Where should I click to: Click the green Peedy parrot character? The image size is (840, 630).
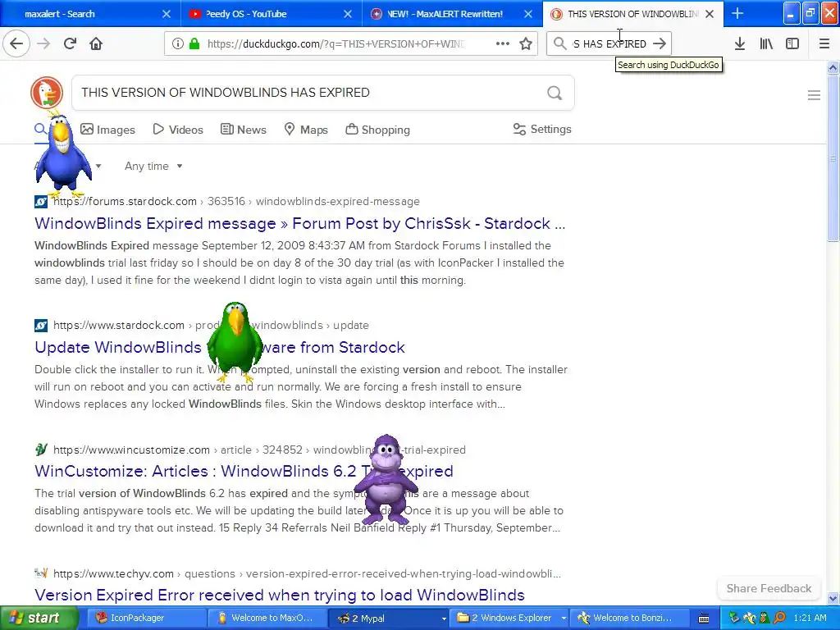click(235, 342)
